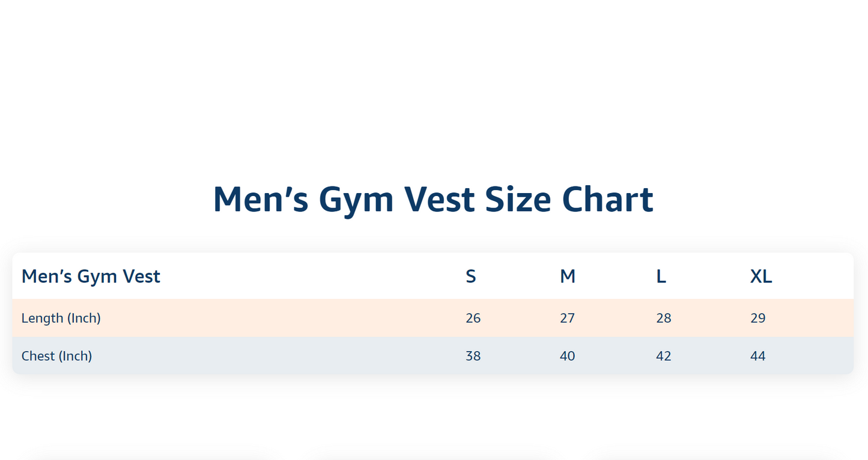
Task: Select the chest value 44 for XL
Action: 757,356
